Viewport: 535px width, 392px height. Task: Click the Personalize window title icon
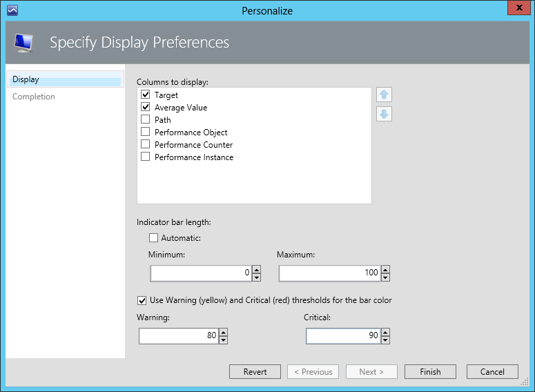pos(12,10)
